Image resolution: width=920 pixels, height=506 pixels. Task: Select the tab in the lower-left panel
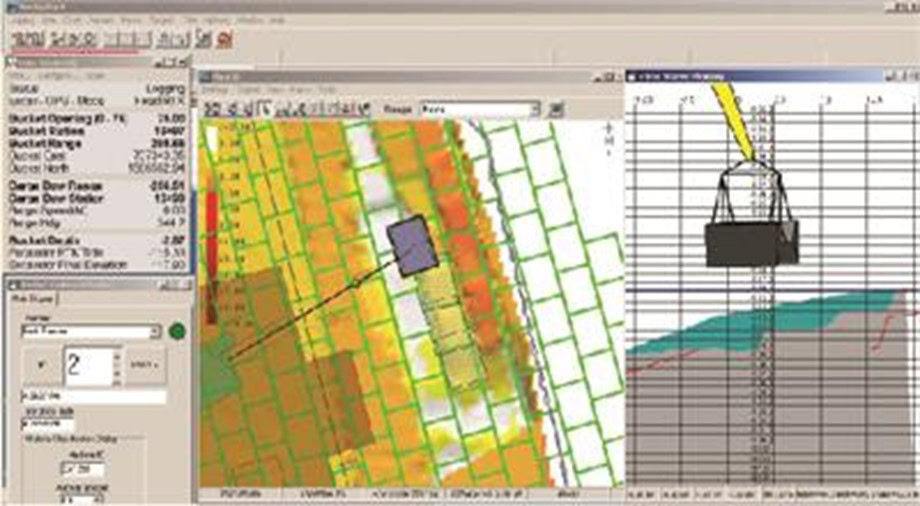(32, 299)
